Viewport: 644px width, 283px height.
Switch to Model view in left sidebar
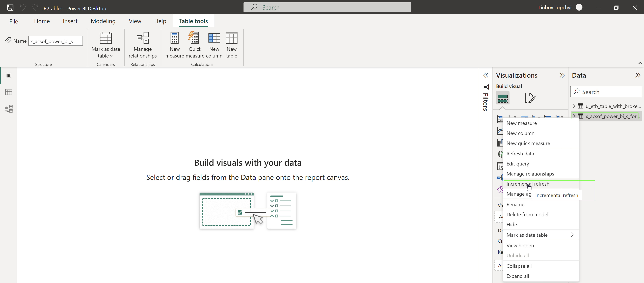coord(9,109)
